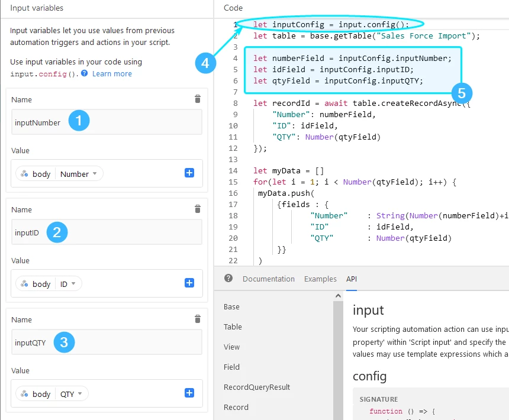Image resolution: width=509 pixels, height=420 pixels.
Task: Click code line 19 '"ID" : idFIeld,'
Action: click(x=362, y=227)
